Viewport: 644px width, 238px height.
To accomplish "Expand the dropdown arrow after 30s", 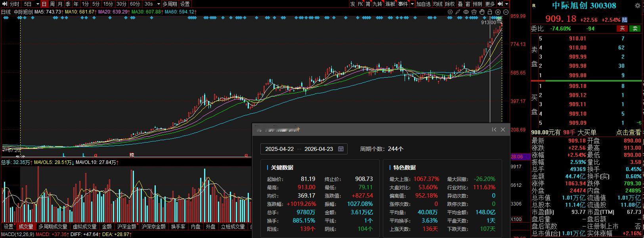I will (159, 4).
